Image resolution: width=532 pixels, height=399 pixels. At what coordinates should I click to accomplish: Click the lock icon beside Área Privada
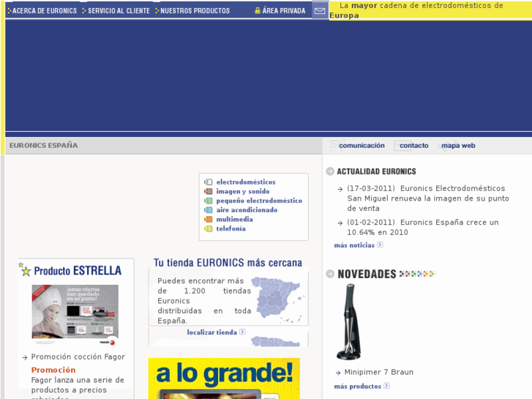click(x=258, y=10)
